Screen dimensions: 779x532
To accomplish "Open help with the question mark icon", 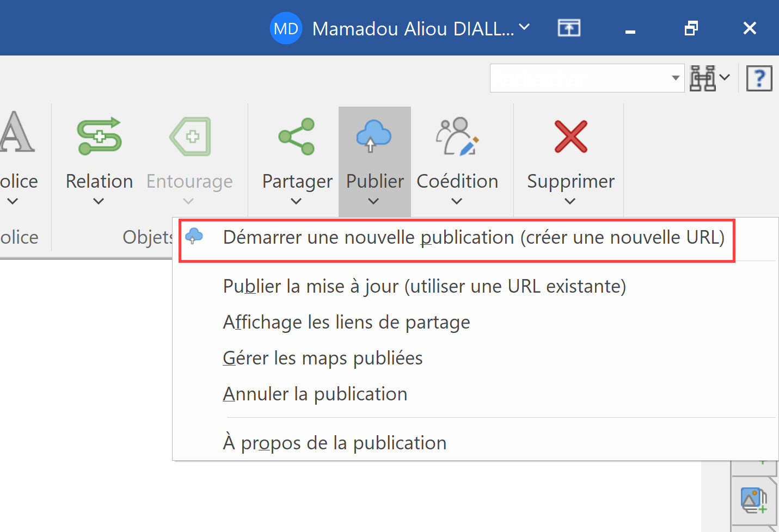I will point(759,78).
